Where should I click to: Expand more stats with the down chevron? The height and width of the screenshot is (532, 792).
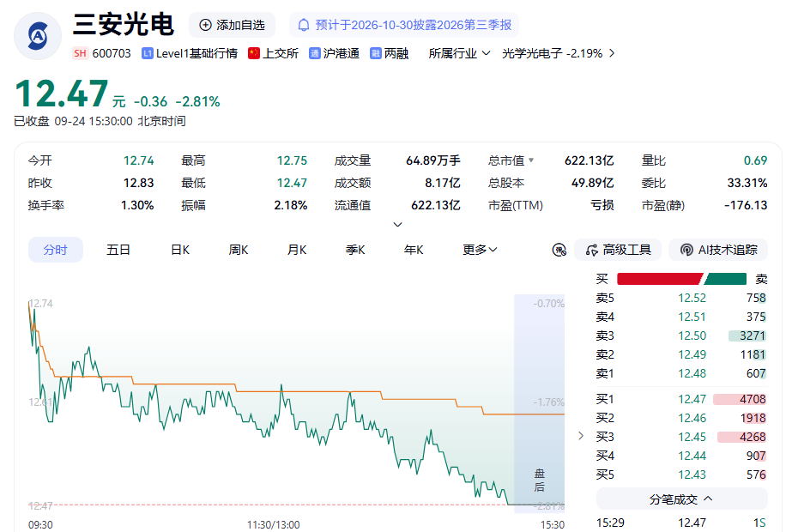(x=398, y=224)
